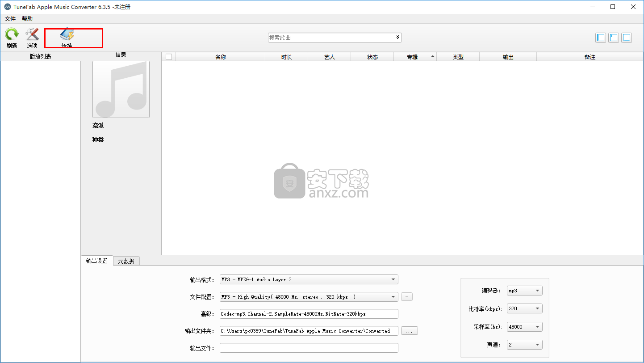Check the select-all checkbox in table header

pyautogui.click(x=169, y=57)
